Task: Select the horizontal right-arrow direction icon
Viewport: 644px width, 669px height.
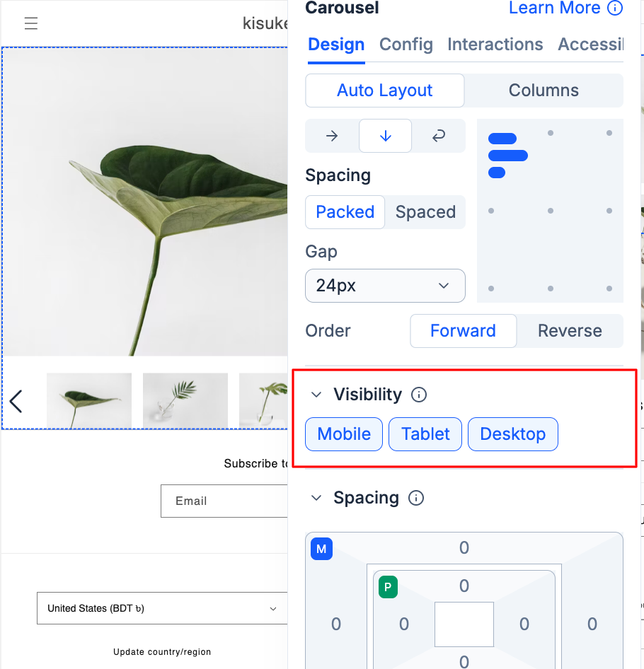Action: tap(332, 136)
